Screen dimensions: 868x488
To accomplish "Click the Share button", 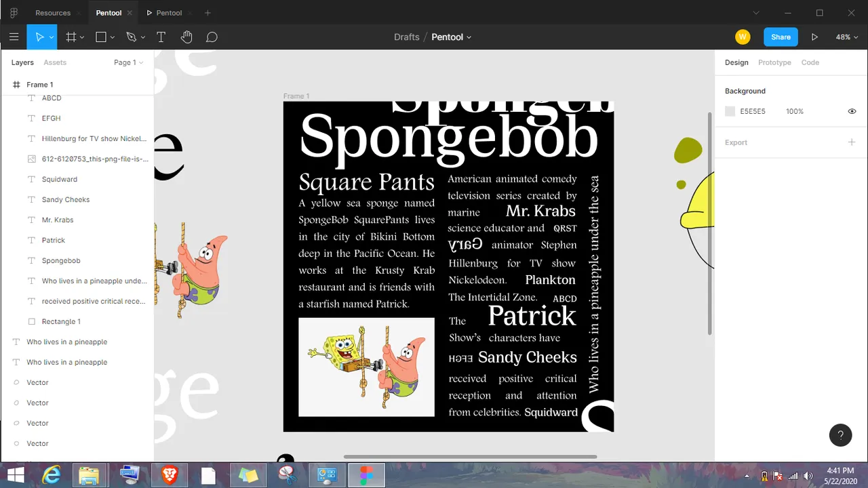I will tap(781, 37).
